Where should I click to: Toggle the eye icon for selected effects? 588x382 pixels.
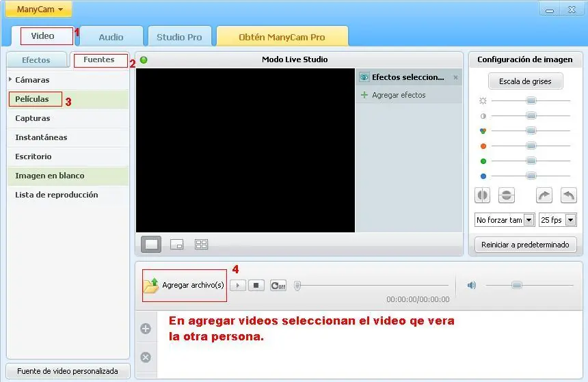pos(364,77)
